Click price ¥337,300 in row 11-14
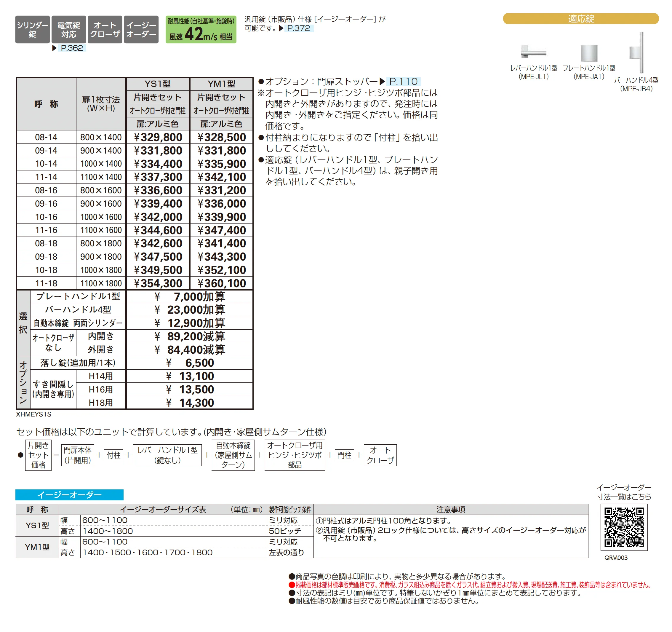Viewport: 672px width, 632px height. [158, 177]
